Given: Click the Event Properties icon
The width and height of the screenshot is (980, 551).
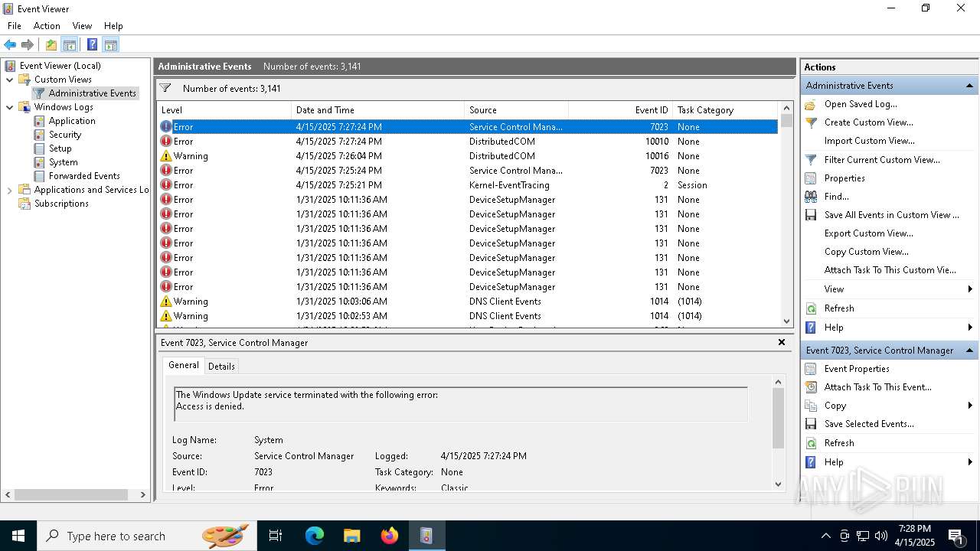Looking at the screenshot, I should [811, 369].
